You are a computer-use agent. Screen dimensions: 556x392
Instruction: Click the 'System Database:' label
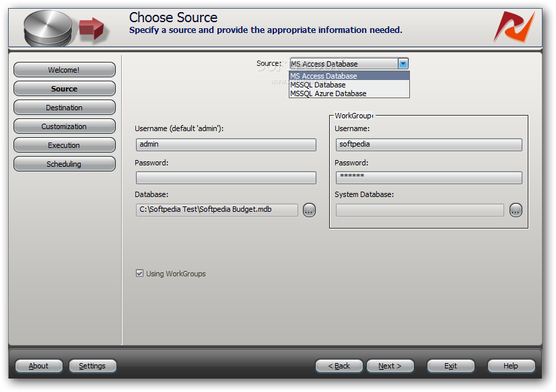364,194
